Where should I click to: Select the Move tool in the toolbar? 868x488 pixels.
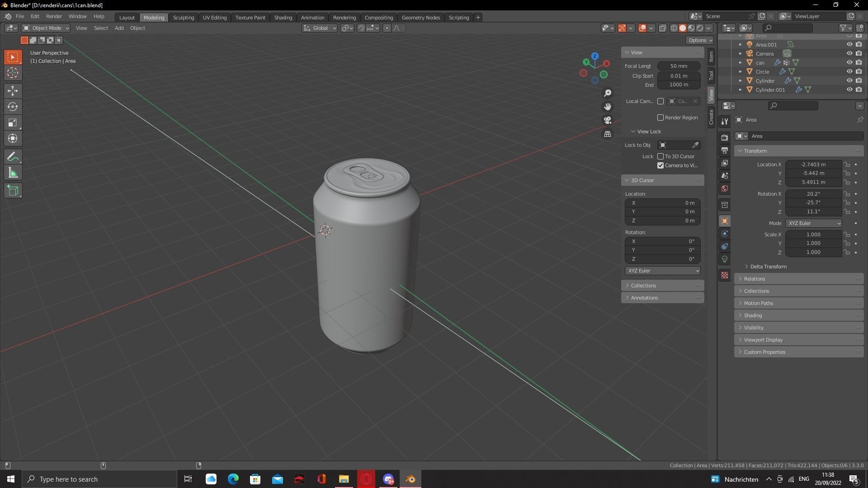tap(13, 91)
